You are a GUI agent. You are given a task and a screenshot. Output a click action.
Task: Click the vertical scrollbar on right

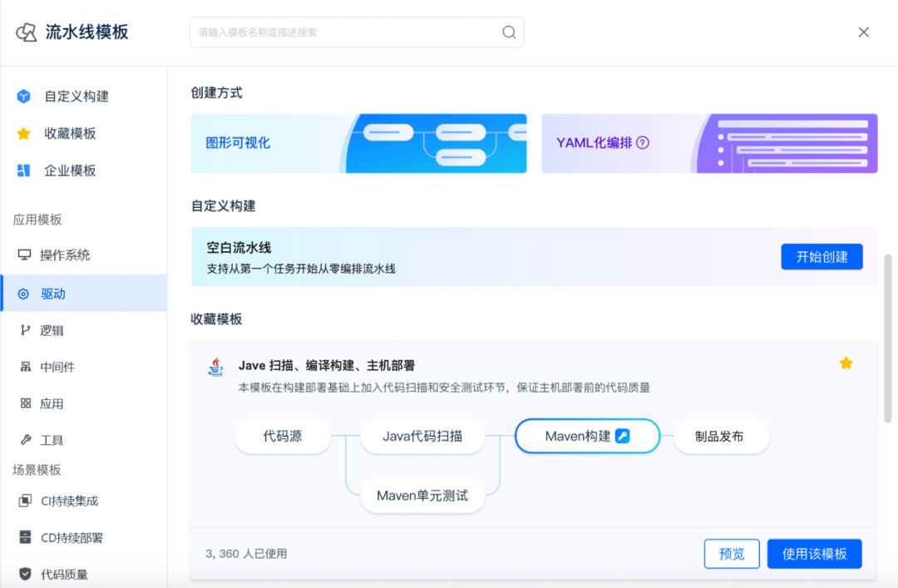887,333
